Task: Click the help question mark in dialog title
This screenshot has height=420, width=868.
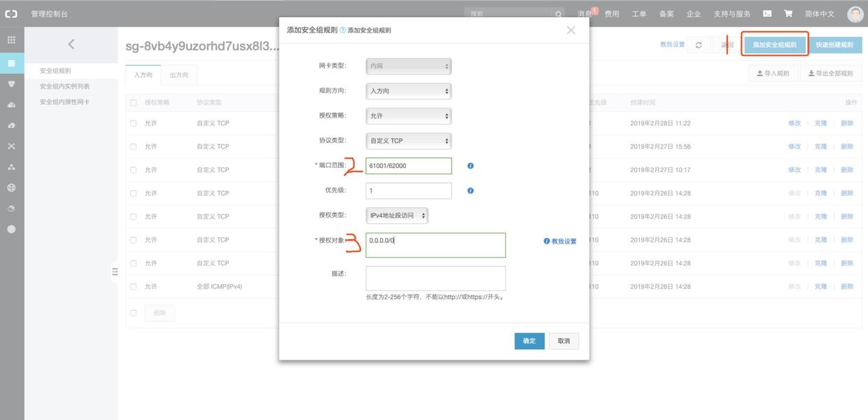Action: pos(343,30)
